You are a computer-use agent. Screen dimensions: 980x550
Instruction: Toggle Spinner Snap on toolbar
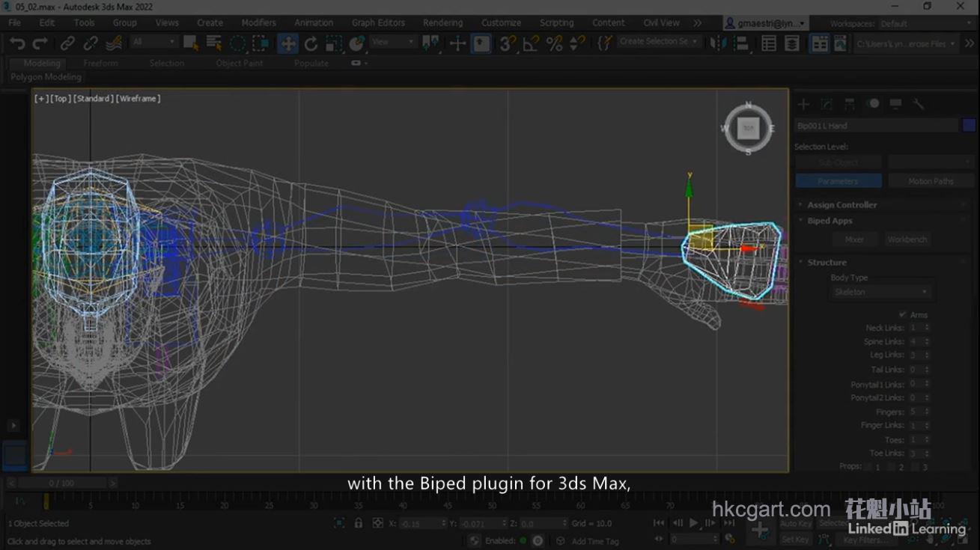point(577,43)
